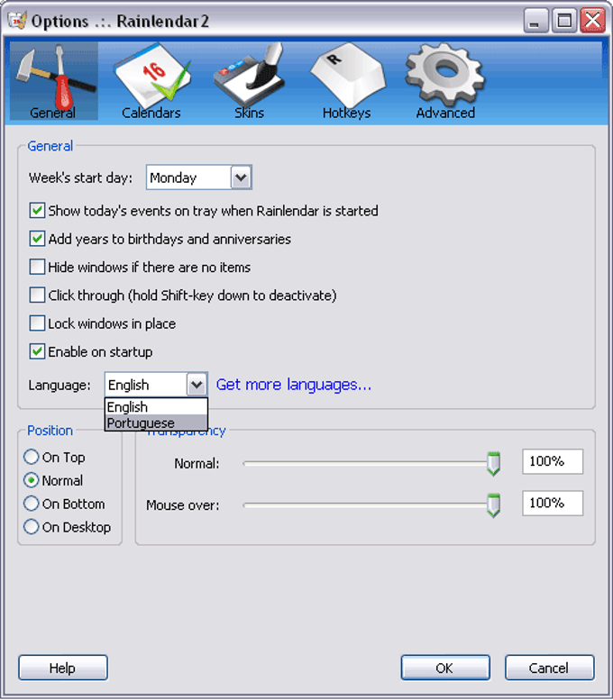Click the Get more languages link
This screenshot has width=613, height=700.
[294, 385]
